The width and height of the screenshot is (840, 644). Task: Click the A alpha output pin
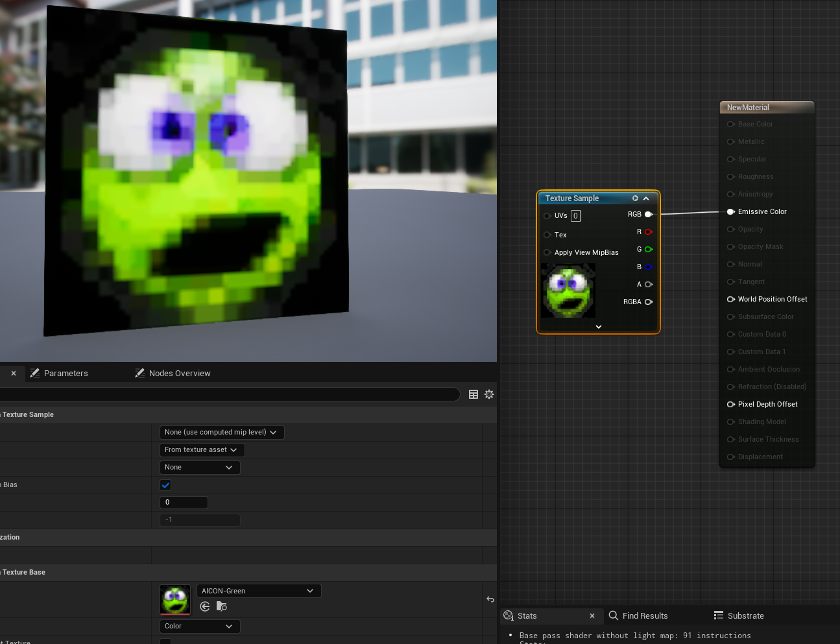point(648,285)
